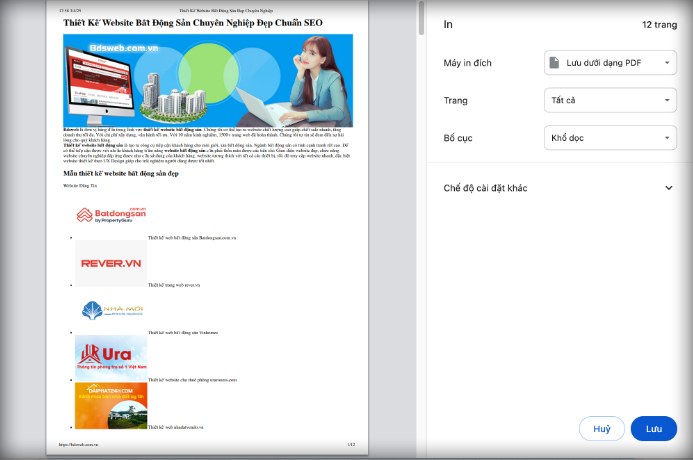The image size is (693, 460).
Task: Open the 'Máy in đích' destination dropdown
Action: pos(610,63)
